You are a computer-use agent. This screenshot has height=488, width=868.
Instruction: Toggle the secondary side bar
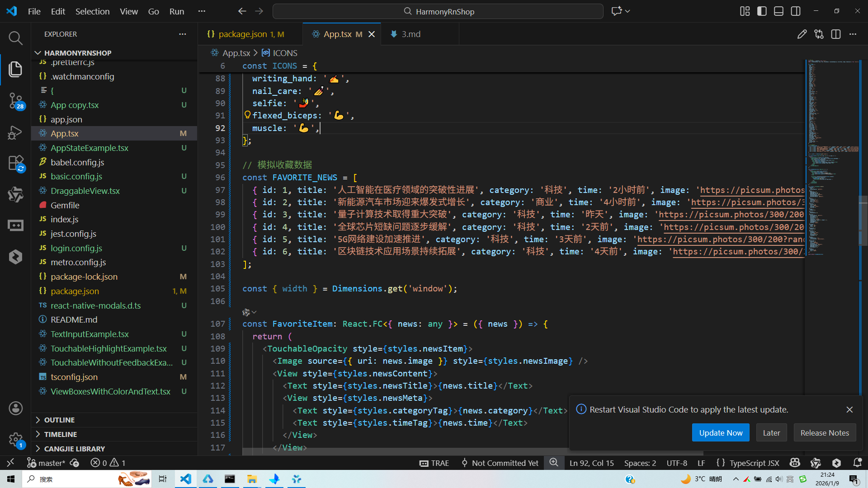click(796, 11)
